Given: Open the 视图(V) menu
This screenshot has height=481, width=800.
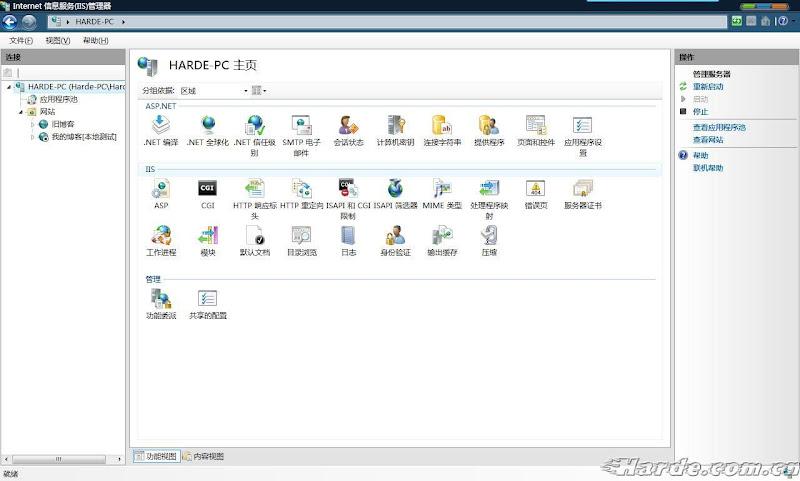Looking at the screenshot, I should [58, 40].
